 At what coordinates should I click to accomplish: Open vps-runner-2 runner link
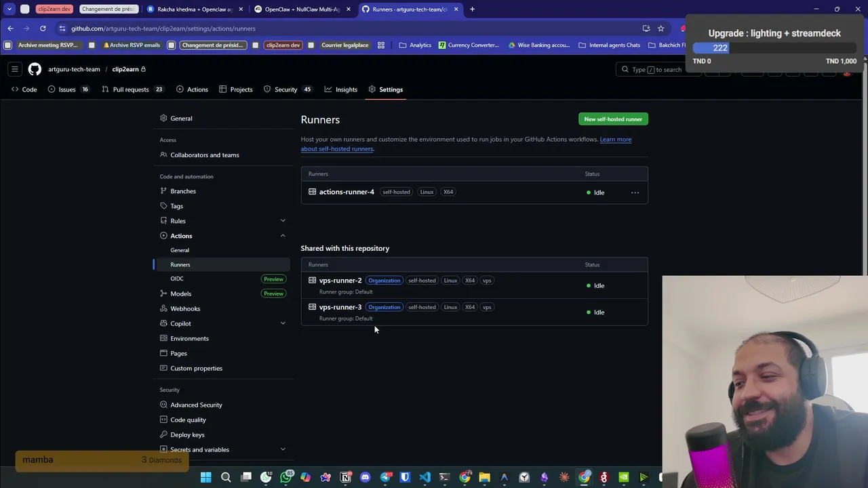pos(340,281)
